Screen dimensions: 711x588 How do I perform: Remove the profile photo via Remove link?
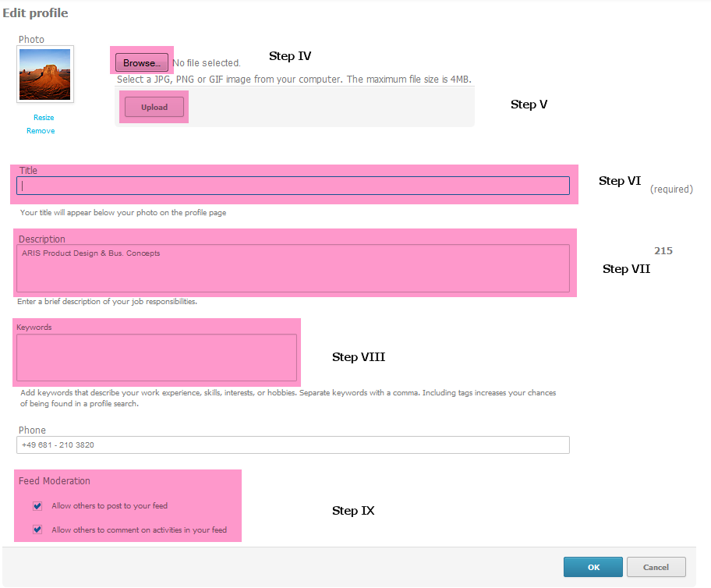(x=41, y=131)
